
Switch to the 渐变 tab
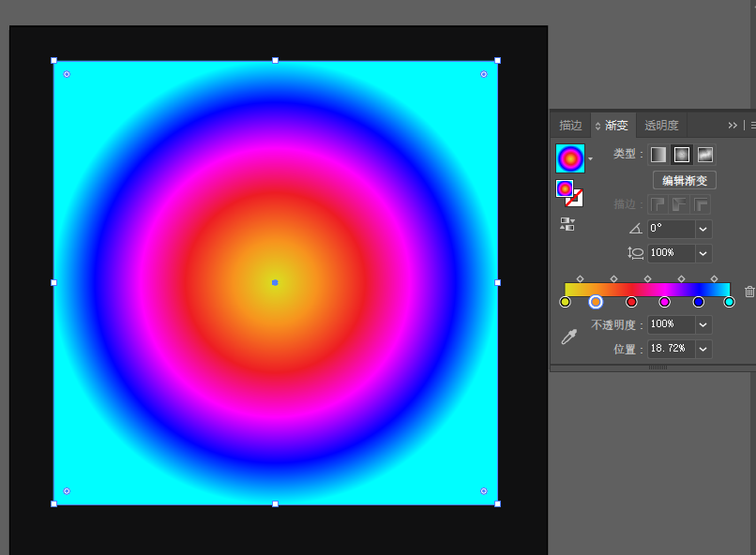(x=616, y=126)
